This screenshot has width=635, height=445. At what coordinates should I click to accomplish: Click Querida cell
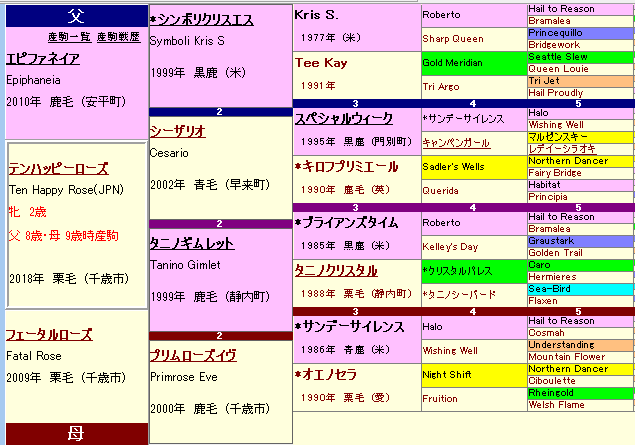pos(474,191)
